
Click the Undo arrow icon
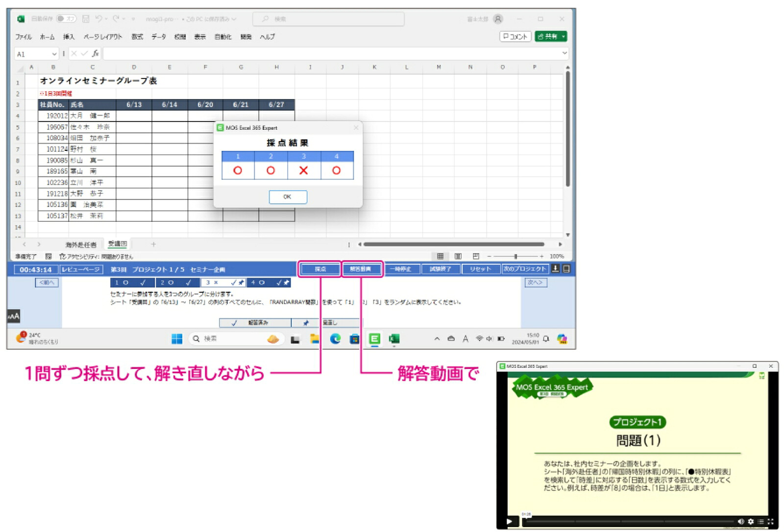pyautogui.click(x=98, y=19)
